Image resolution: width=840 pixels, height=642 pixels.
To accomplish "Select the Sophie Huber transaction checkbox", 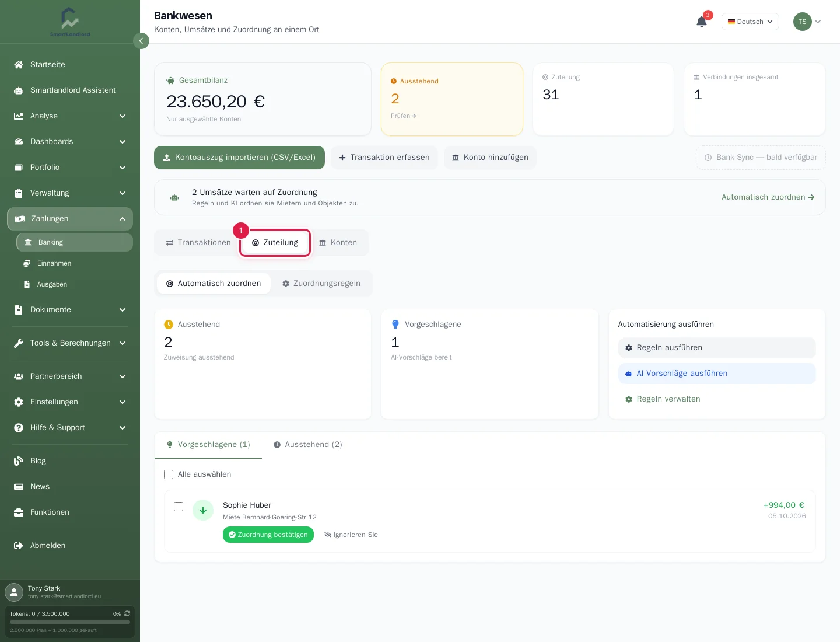I will click(178, 507).
